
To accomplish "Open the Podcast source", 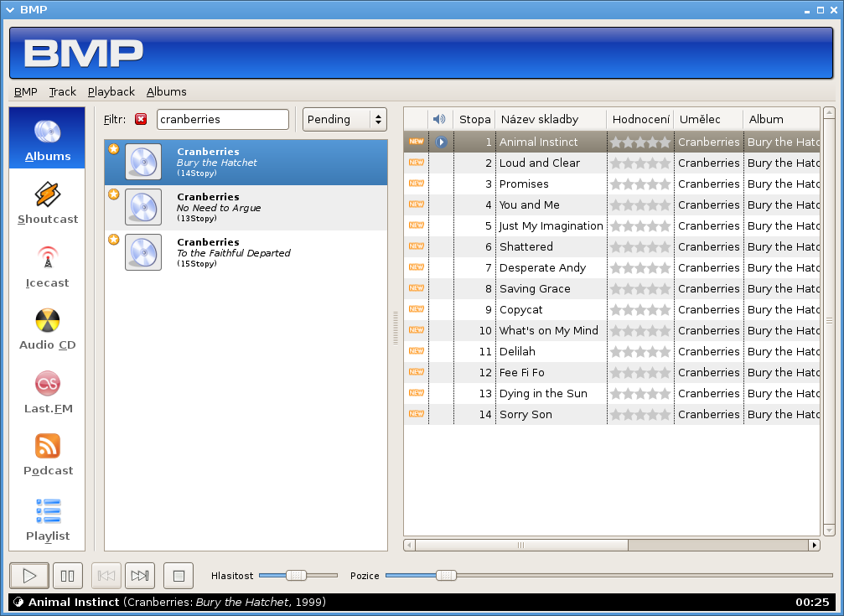I will (48, 454).
